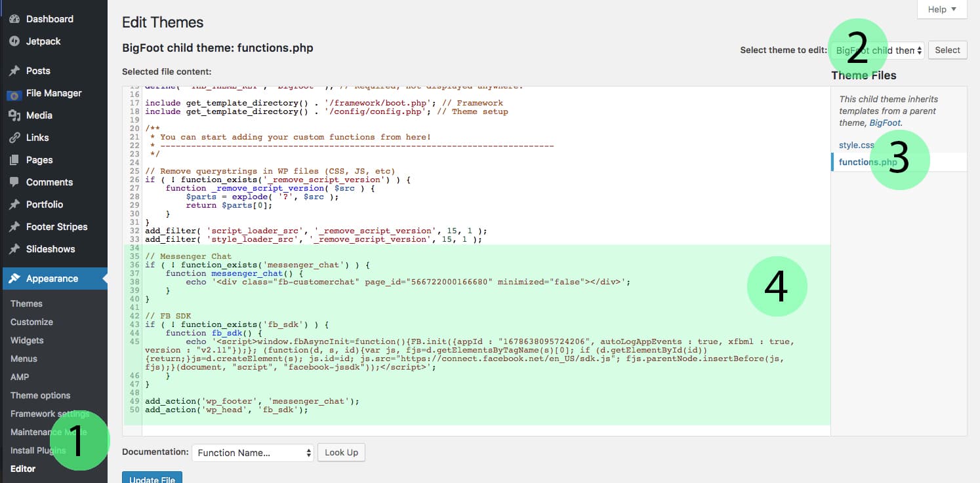Click the Pages icon in sidebar

pyautogui.click(x=14, y=160)
